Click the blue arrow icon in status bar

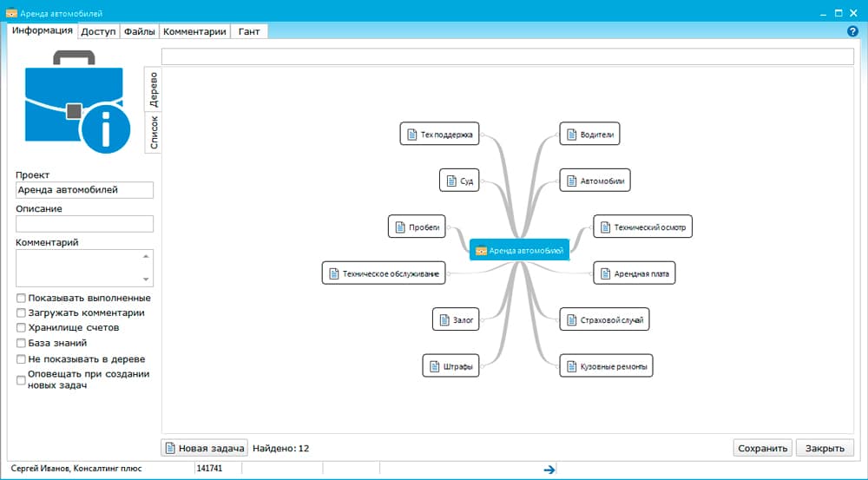coord(549,470)
